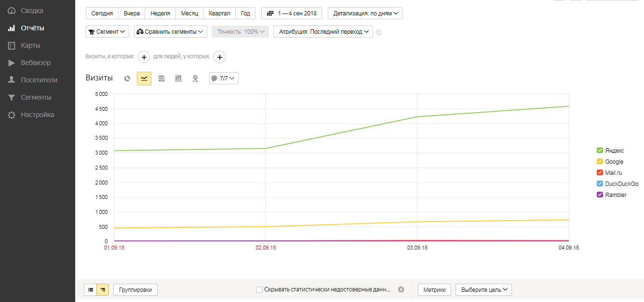Click the gear icon beside the hide-unreliable-data checkbox
Image resolution: width=644 pixels, height=302 pixels.
click(x=401, y=289)
